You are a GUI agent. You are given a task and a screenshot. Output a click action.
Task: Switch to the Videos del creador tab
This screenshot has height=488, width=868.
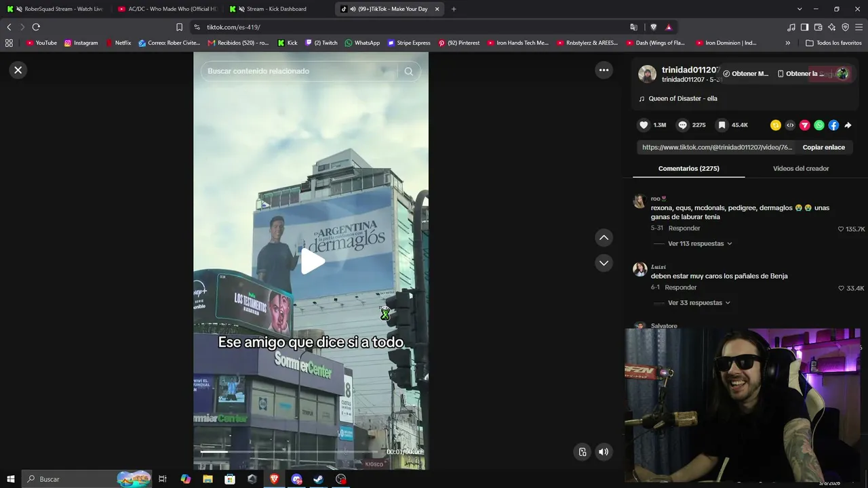(x=801, y=169)
